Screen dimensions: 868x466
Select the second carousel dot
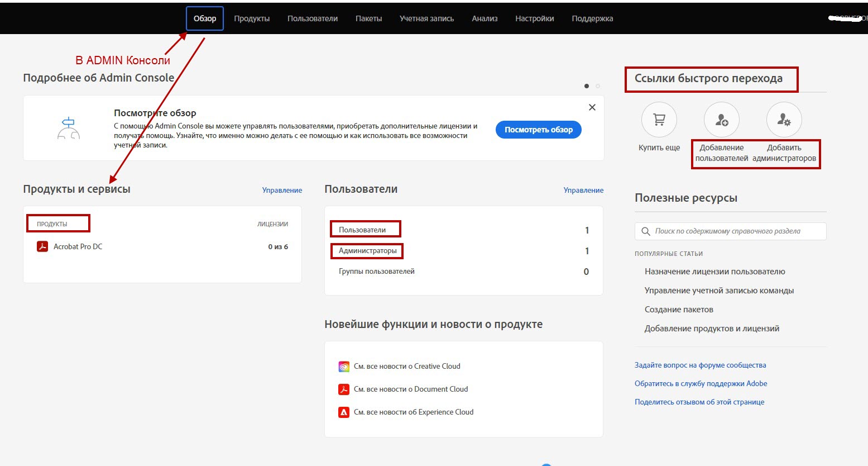(598, 86)
